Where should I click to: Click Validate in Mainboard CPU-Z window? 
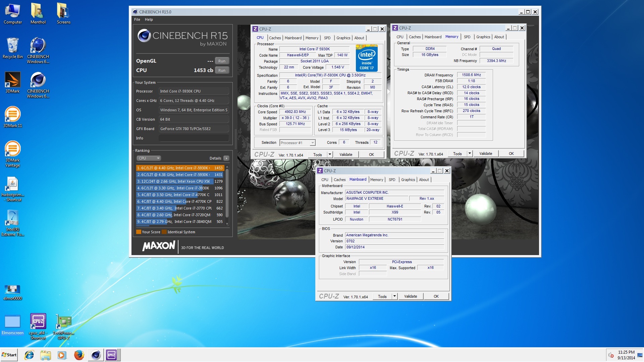tap(411, 296)
